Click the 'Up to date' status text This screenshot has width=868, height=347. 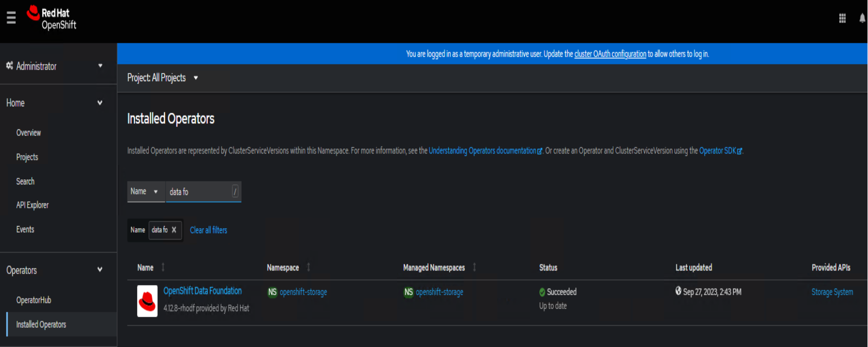553,306
